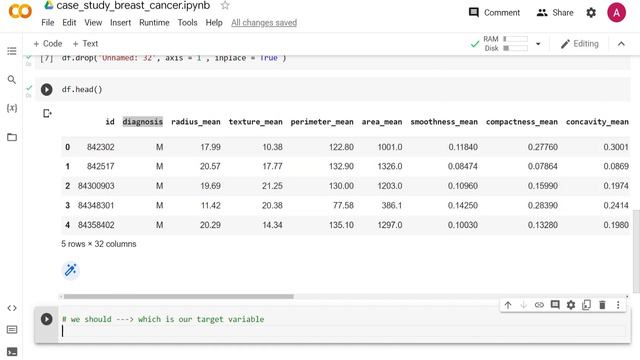The width and height of the screenshot is (640, 360).
Task: Run the df.head() cell
Action: pos(47,89)
